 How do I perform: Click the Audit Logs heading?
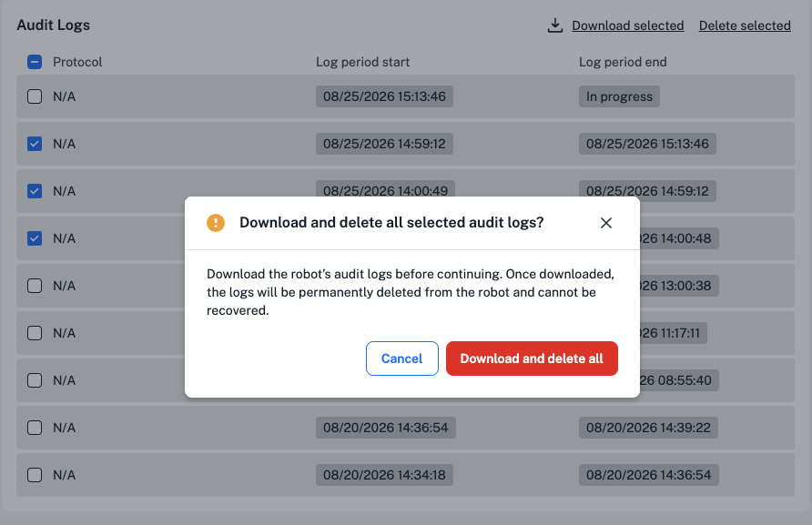click(x=54, y=25)
